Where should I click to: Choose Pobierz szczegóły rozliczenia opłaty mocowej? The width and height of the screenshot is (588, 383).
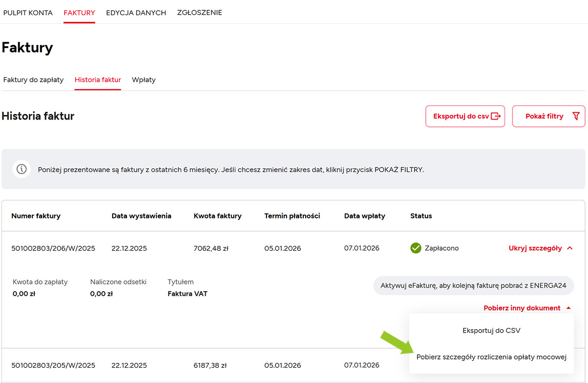(x=491, y=357)
